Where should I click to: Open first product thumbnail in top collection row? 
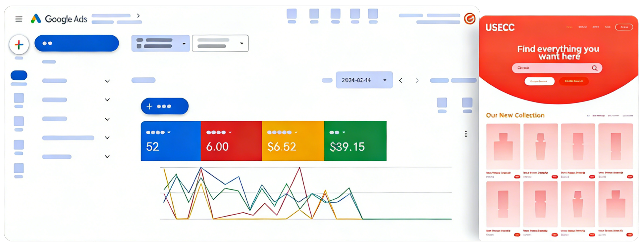503,146
